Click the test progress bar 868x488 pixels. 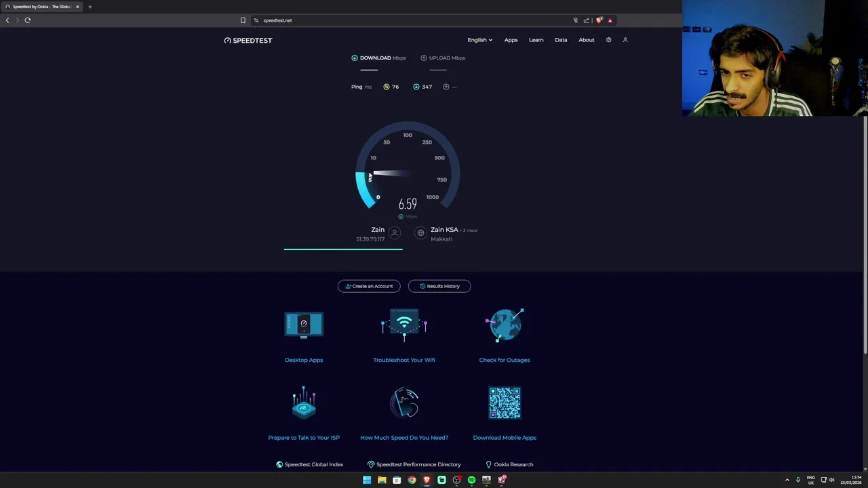point(343,249)
